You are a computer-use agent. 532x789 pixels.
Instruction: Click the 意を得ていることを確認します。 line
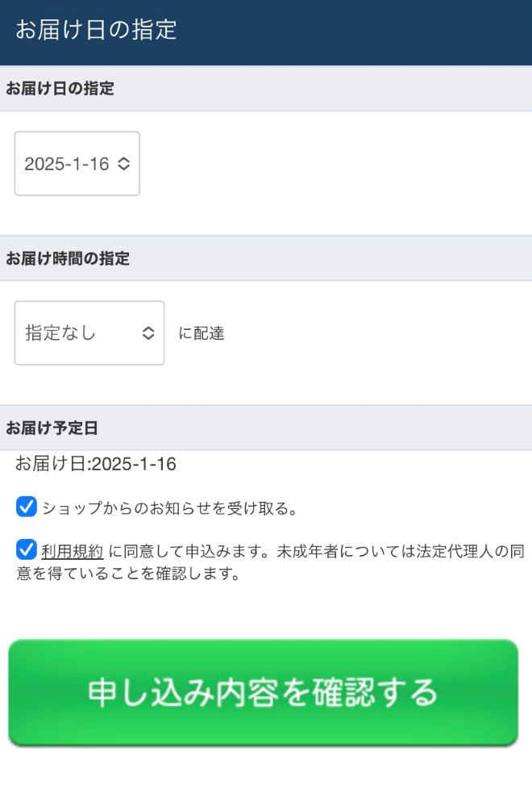[x=129, y=575]
